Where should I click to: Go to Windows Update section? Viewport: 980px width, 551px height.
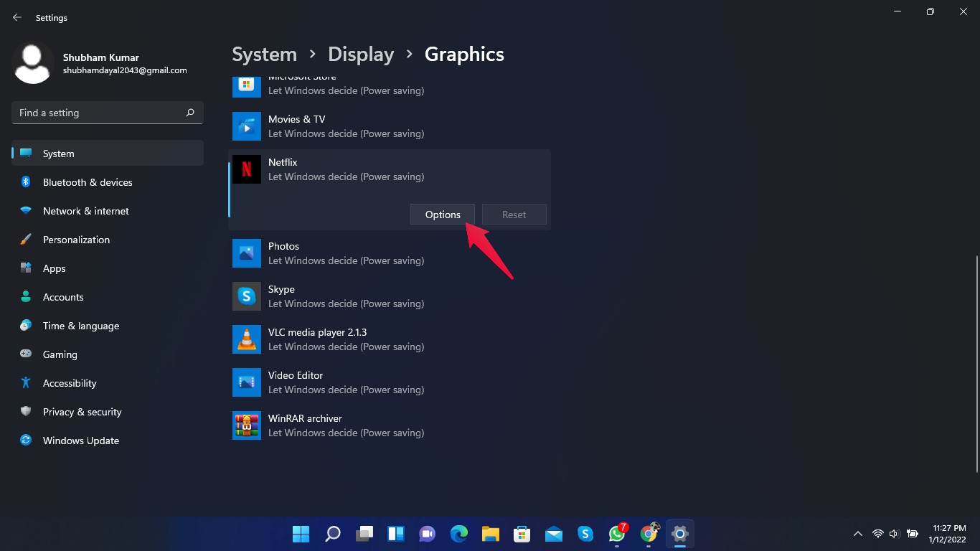81,441
